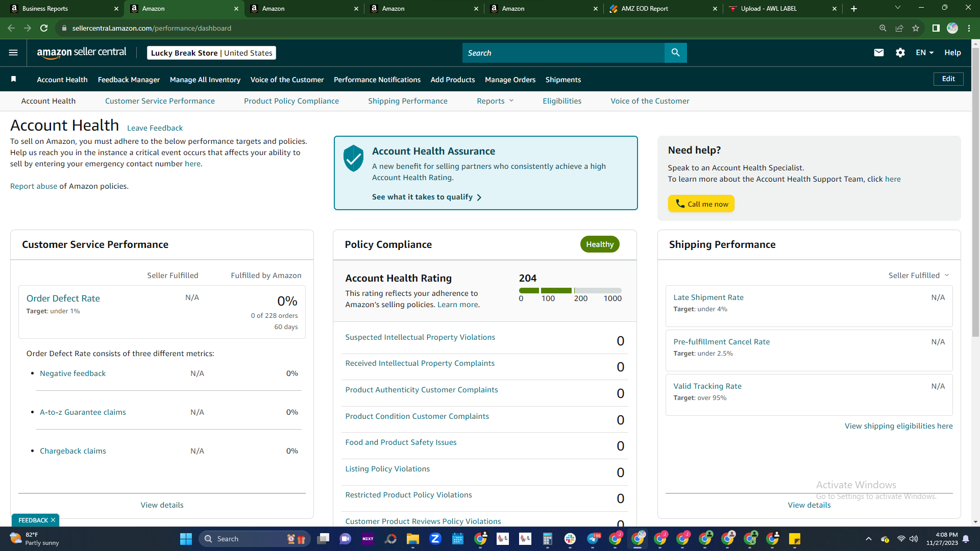
Task: Open the Report abuse link
Action: coord(34,186)
